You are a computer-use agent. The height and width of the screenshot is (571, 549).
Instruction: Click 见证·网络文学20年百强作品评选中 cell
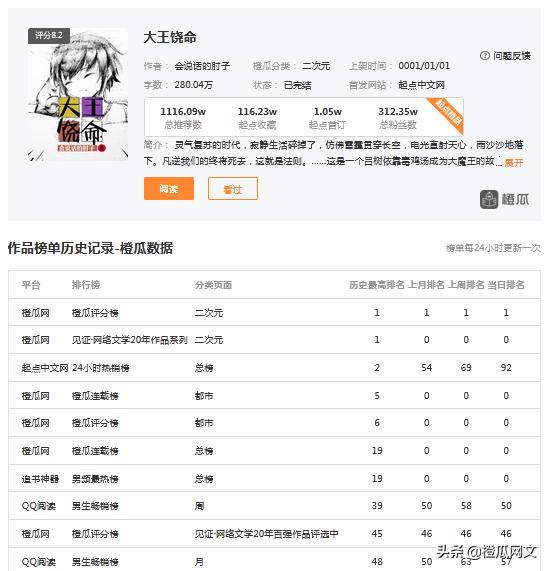tap(266, 534)
